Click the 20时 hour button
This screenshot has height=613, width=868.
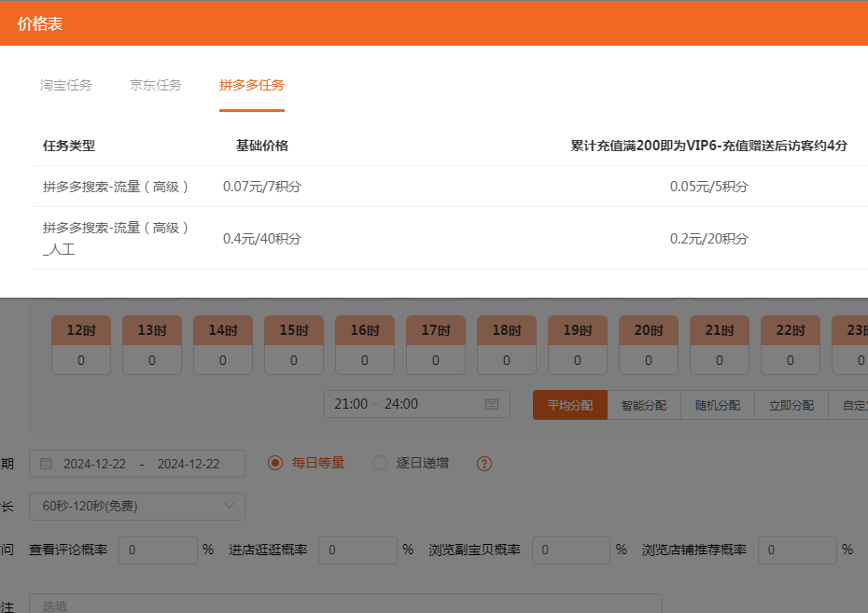[648, 329]
